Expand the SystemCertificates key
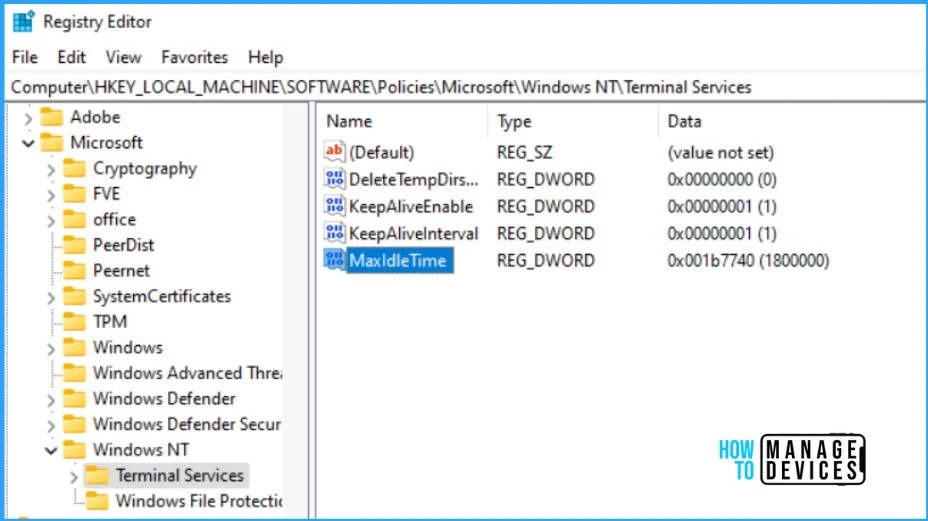The width and height of the screenshot is (928, 521). pyautogui.click(x=51, y=297)
